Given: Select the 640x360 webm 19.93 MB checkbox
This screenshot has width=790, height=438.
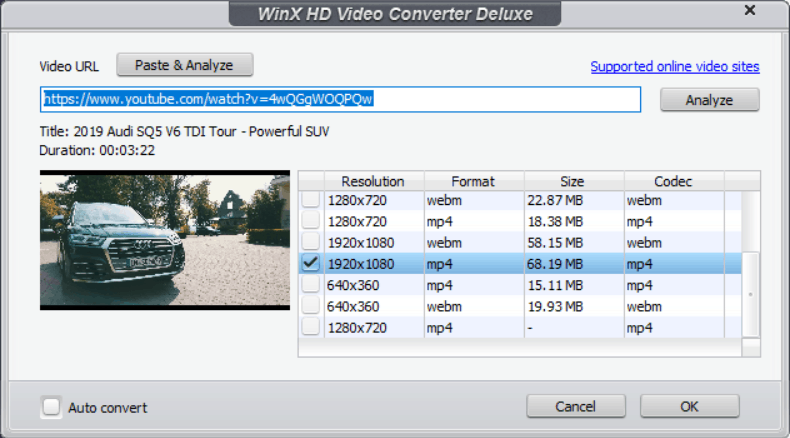Looking at the screenshot, I should click(x=312, y=306).
